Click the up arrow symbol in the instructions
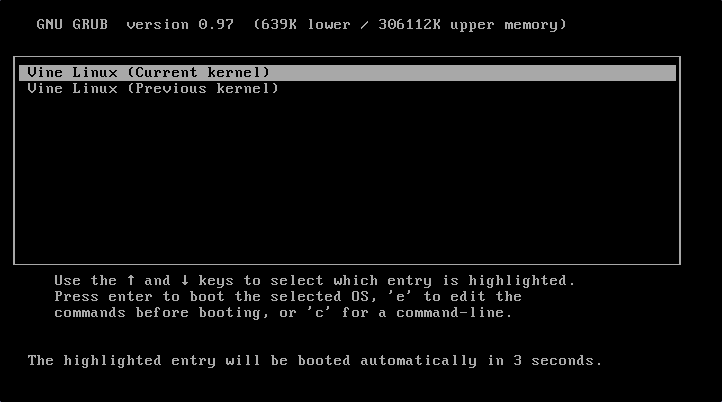 [131, 280]
